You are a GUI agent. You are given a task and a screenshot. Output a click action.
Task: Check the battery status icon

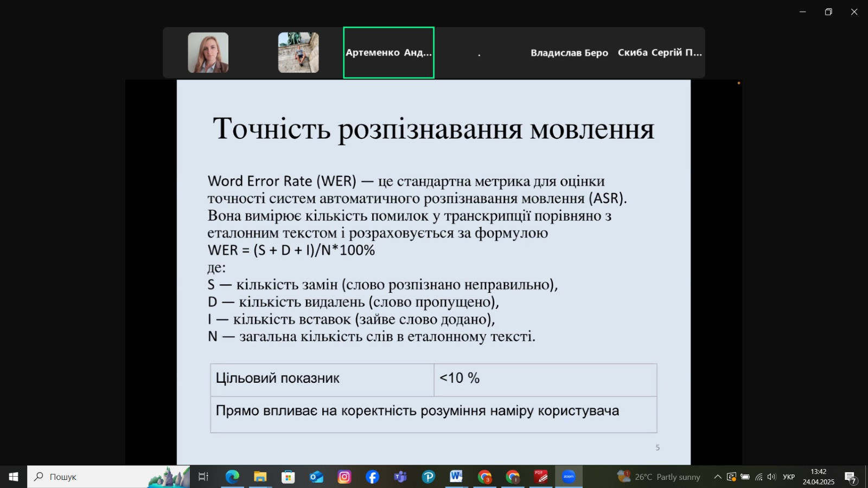[745, 477]
